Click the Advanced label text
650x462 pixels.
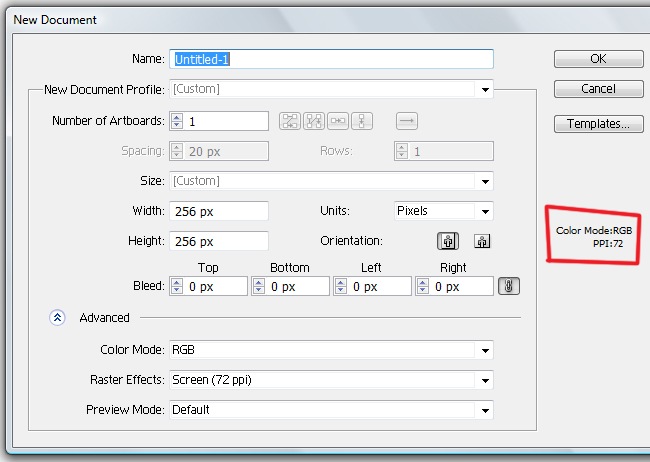point(104,318)
